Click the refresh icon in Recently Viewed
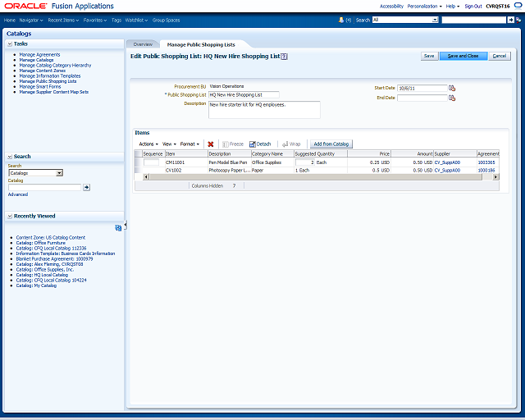The image size is (525, 420). (x=118, y=228)
